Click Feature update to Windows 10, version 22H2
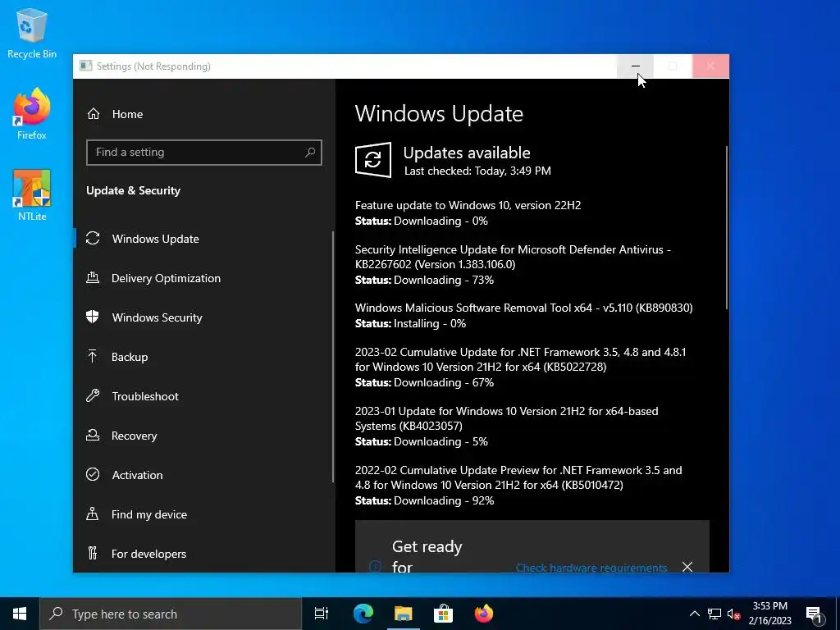 [468, 205]
